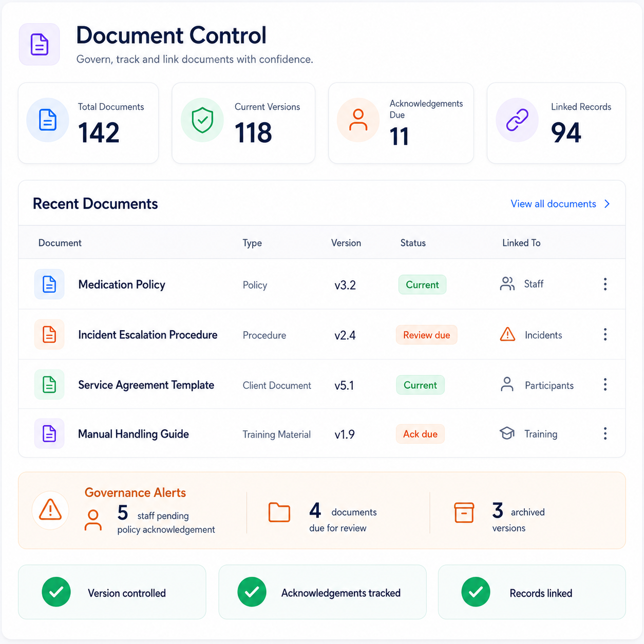Click the chevron beside View all documents
Viewport: 644px width, 644px height.
[607, 204]
